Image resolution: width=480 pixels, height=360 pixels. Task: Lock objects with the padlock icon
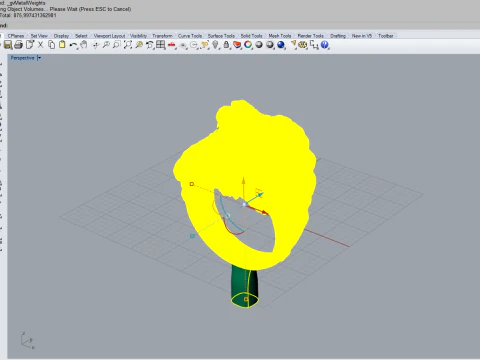point(226,45)
